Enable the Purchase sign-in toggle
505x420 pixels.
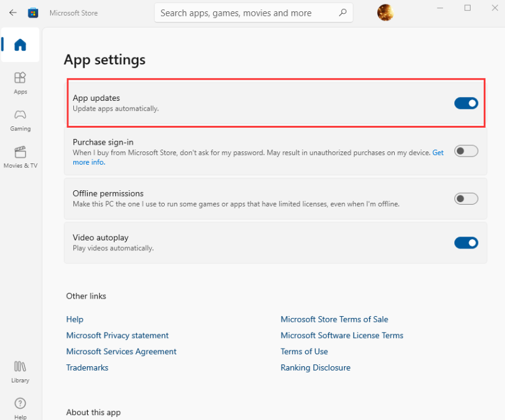point(466,151)
